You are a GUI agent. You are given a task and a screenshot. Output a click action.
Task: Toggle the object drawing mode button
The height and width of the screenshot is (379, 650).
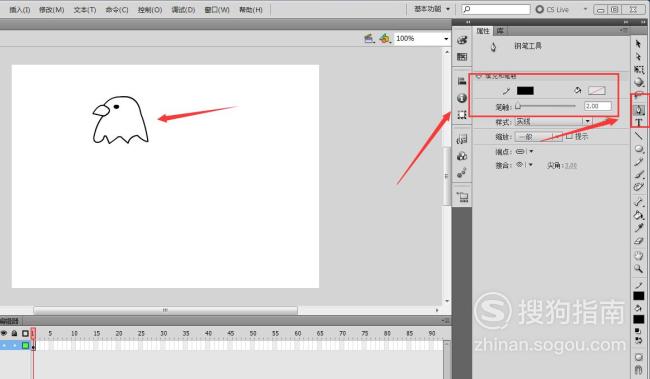[638, 357]
